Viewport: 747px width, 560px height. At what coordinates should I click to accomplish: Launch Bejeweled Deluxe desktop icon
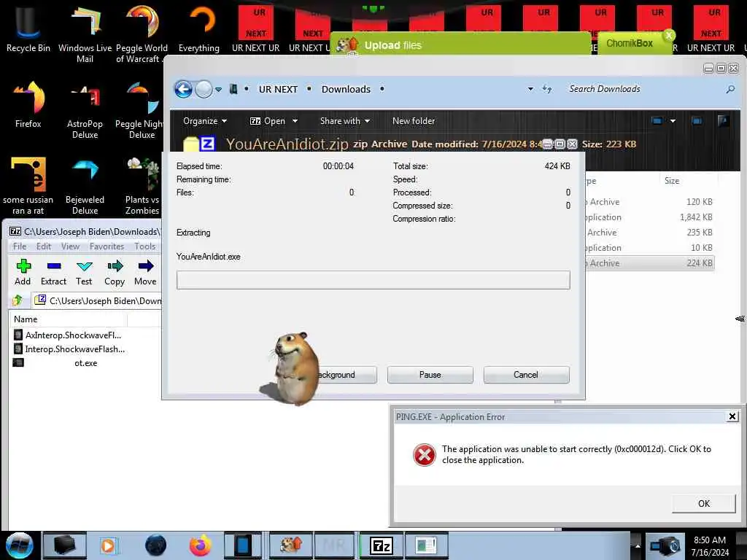[85, 187]
